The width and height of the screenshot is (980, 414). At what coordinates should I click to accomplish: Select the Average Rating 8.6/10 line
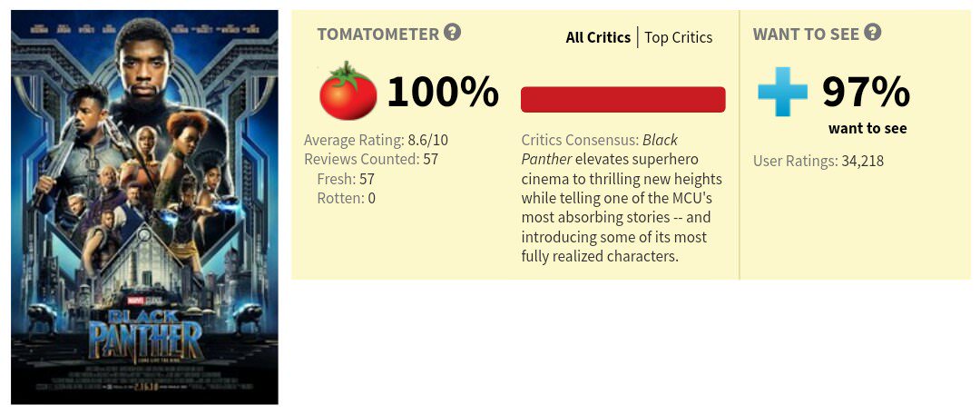[x=376, y=140]
